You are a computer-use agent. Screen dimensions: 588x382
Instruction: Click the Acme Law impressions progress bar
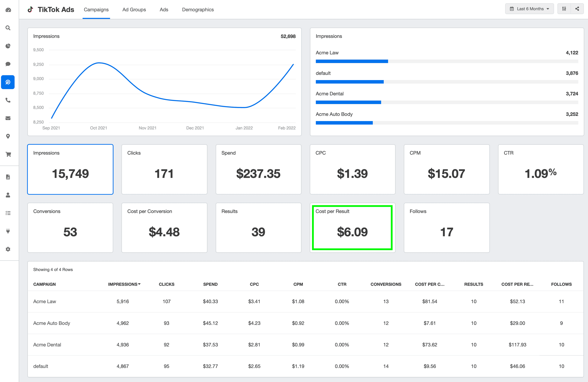click(x=352, y=61)
